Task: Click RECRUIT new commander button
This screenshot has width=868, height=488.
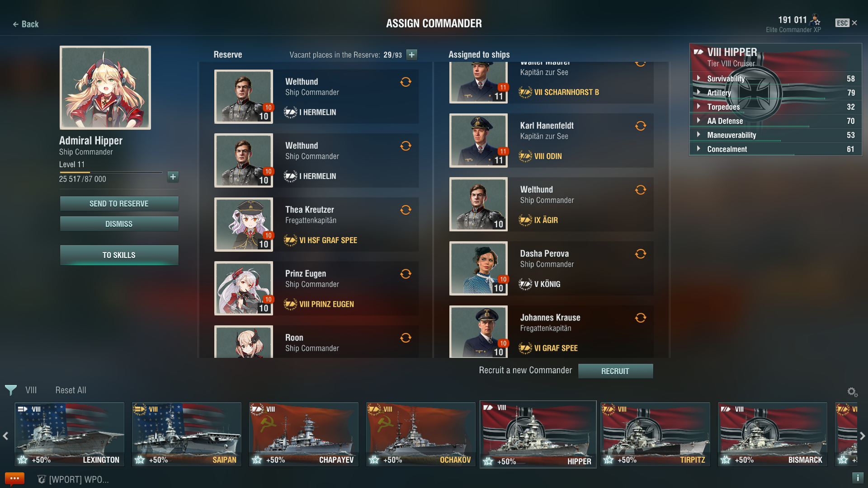Action: coord(615,371)
